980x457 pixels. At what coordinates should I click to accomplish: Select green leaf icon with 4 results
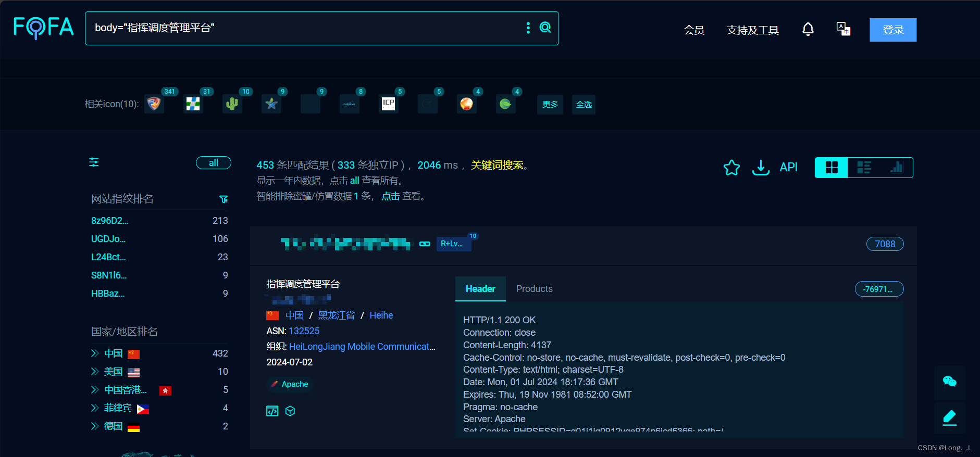(x=506, y=104)
